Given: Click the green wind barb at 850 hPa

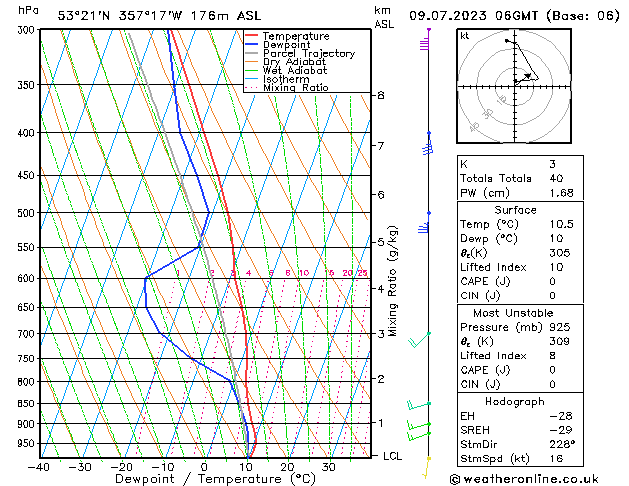Looking at the screenshot, I should click(419, 405).
